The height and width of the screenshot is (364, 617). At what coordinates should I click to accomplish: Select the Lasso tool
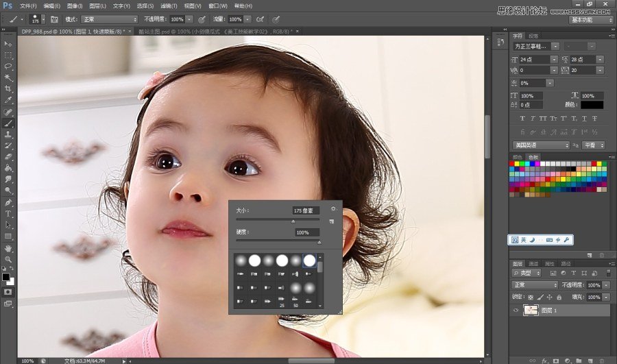(x=8, y=66)
